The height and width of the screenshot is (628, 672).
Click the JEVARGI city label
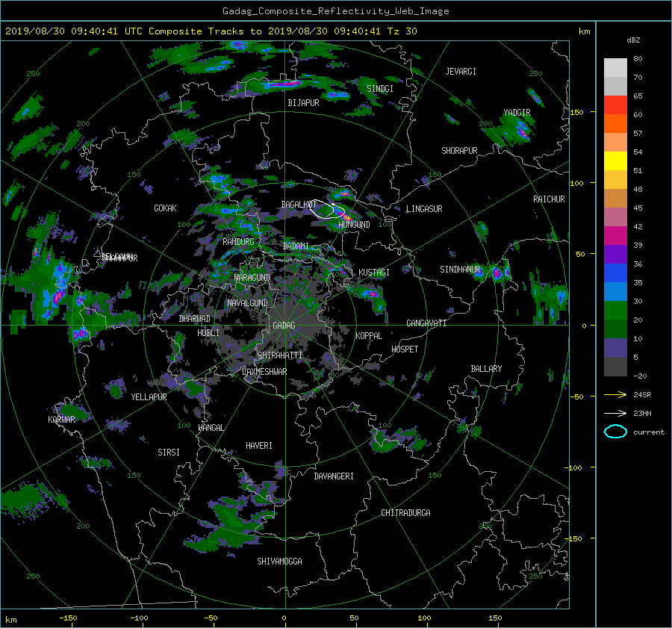tap(461, 72)
